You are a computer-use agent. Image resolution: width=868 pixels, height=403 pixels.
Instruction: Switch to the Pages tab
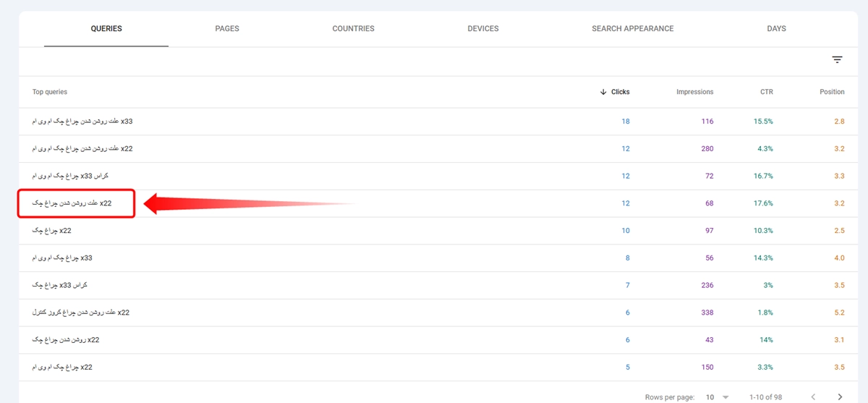pos(227,29)
